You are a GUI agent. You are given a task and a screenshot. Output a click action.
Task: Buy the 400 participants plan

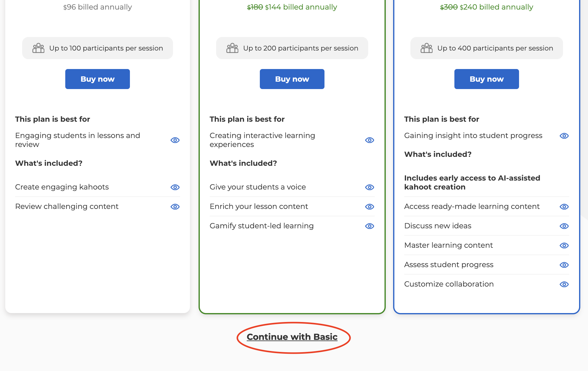(x=486, y=79)
